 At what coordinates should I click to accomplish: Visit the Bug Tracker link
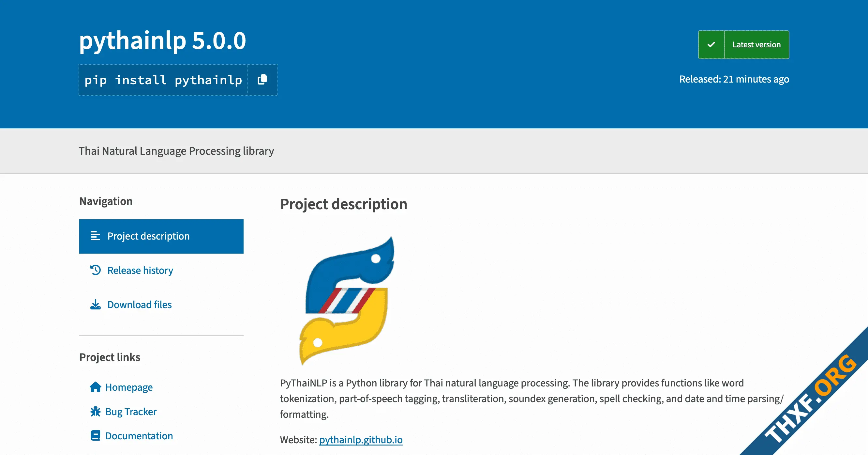(x=131, y=412)
